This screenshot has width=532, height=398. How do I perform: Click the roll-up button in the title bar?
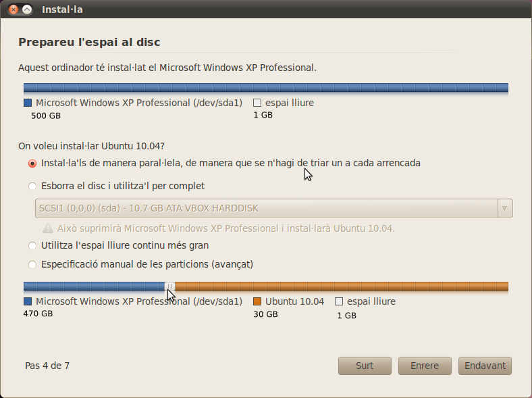(27, 9)
